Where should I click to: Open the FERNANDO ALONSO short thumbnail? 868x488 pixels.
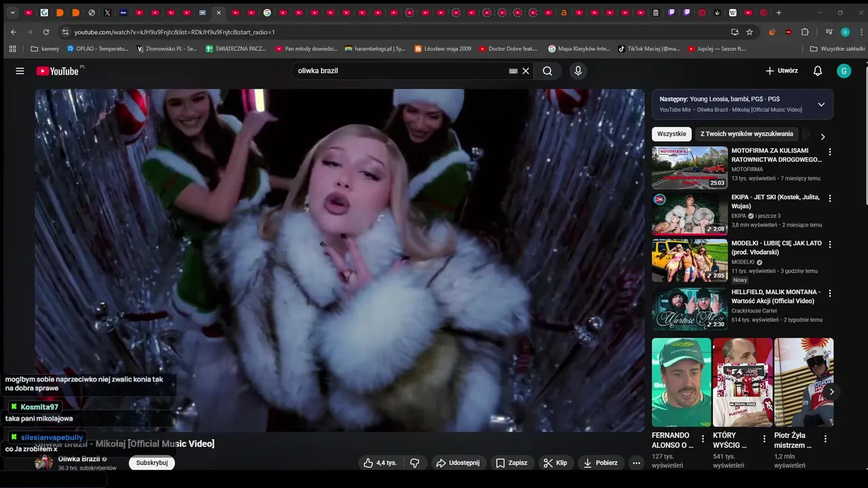click(682, 382)
